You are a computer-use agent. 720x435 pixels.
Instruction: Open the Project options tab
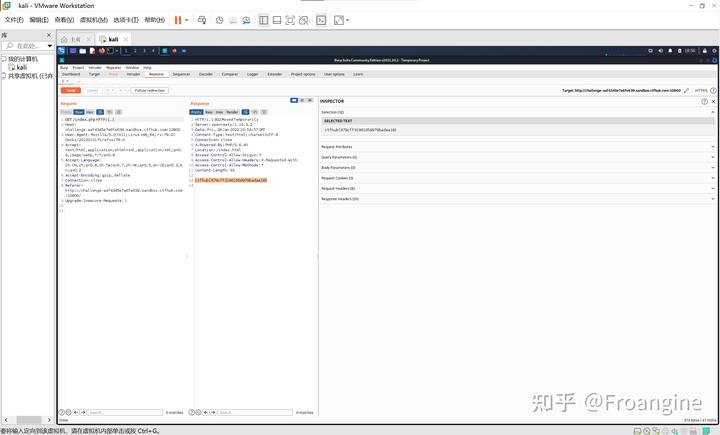point(303,74)
